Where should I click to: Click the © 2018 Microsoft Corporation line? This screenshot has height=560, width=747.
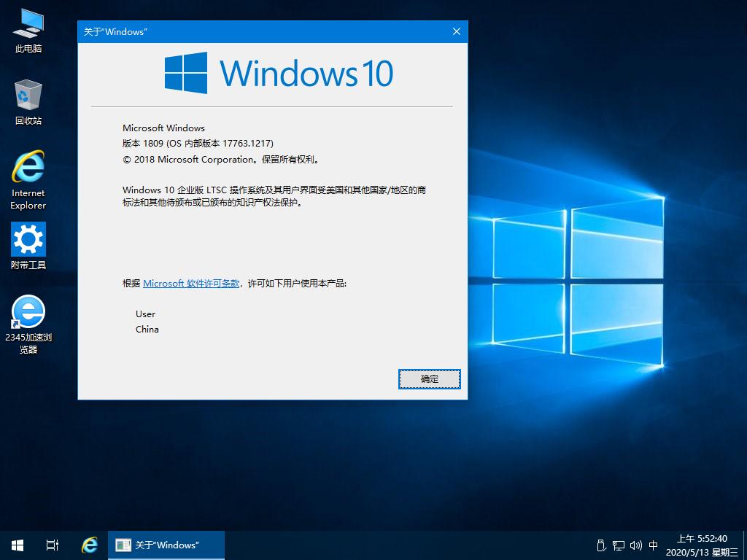(x=220, y=160)
